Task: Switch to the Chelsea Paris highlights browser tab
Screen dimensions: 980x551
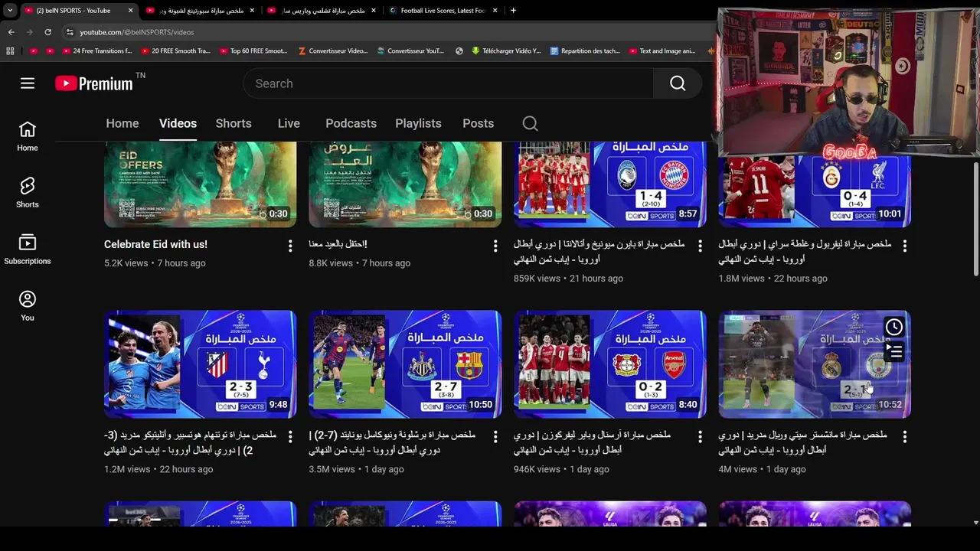Action: 322,11
